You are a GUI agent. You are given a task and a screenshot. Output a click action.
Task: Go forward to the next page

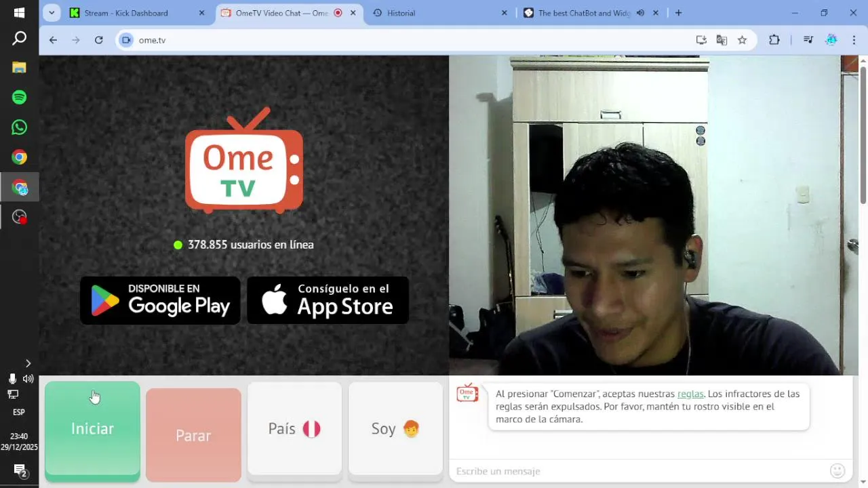pyautogui.click(x=76, y=40)
